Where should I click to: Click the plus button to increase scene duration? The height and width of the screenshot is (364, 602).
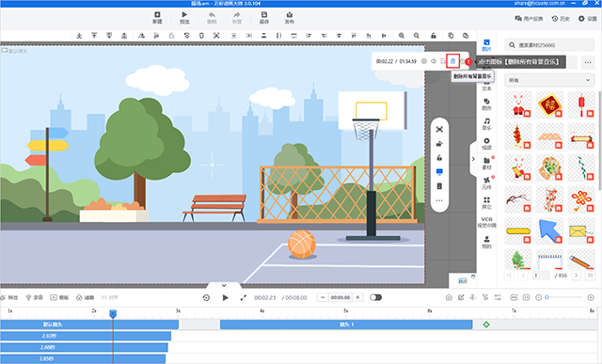[357, 297]
